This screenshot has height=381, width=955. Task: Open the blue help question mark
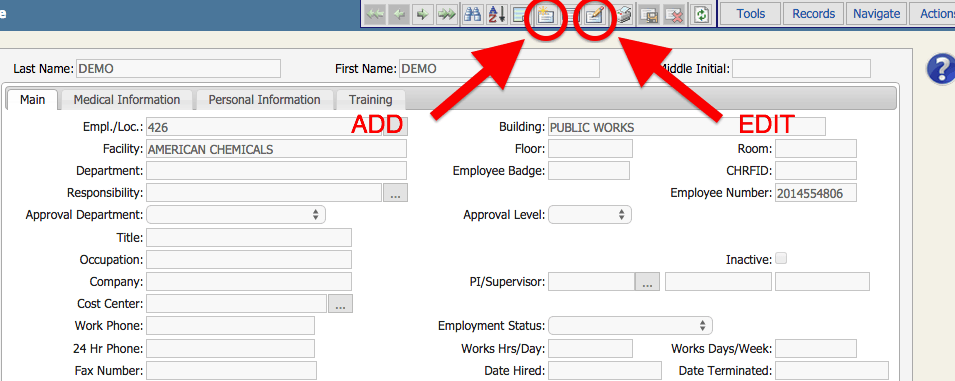[x=941, y=68]
